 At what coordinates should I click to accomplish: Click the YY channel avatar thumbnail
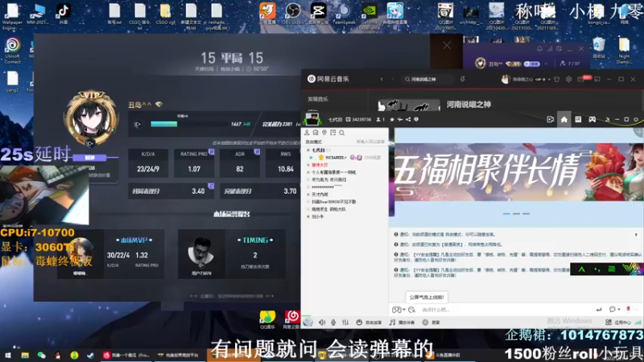(x=312, y=118)
